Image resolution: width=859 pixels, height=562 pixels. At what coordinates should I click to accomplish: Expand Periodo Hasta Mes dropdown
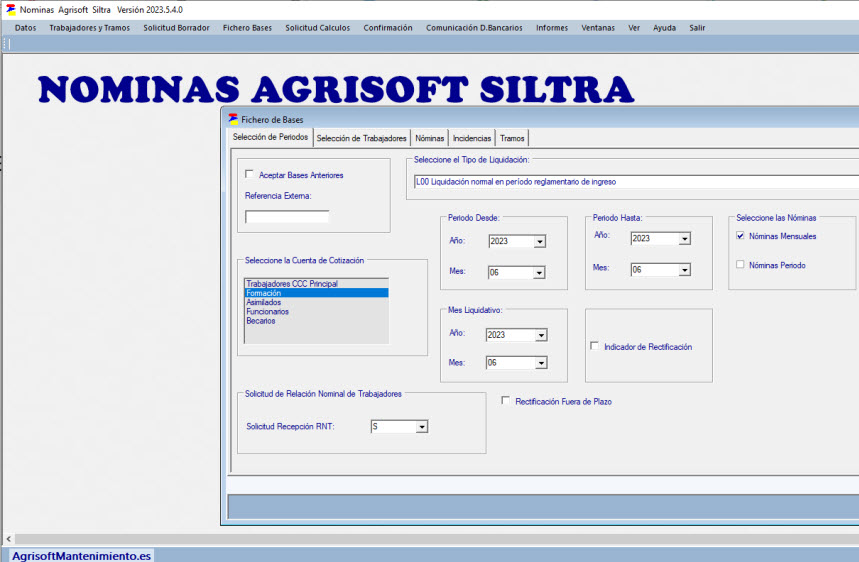point(685,270)
